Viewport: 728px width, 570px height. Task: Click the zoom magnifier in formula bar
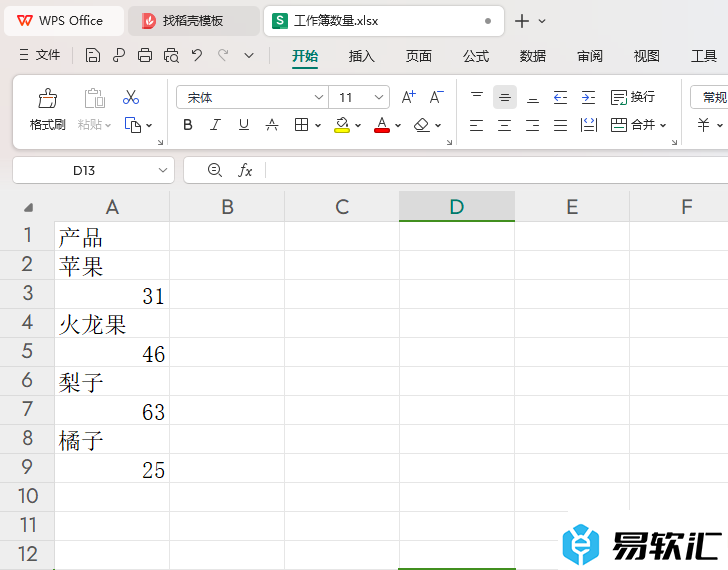pos(214,170)
